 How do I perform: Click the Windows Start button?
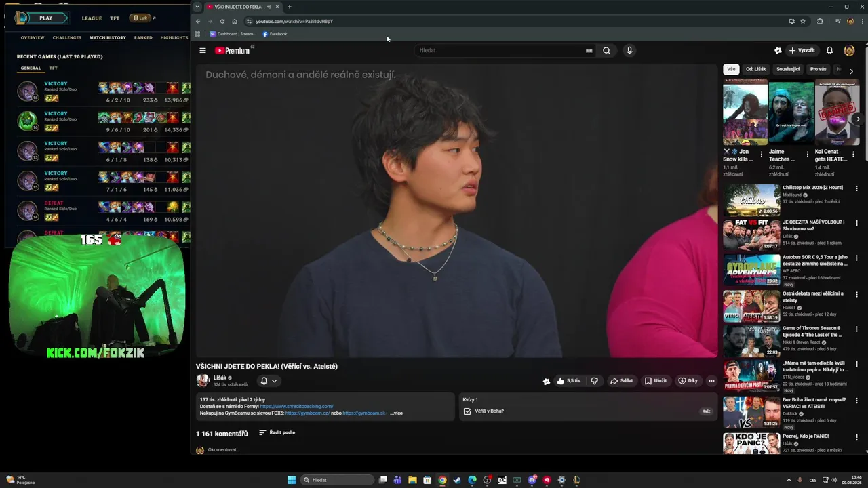tap(292, 480)
